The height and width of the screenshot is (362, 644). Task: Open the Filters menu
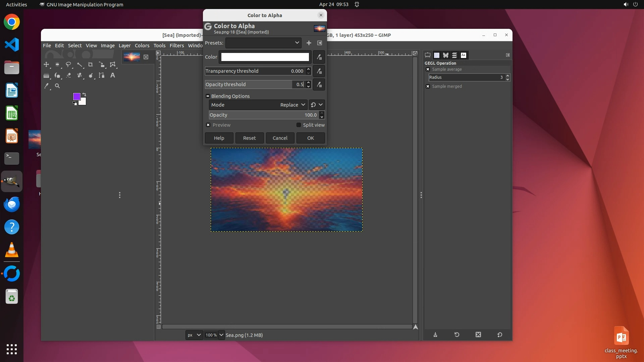[176, 46]
